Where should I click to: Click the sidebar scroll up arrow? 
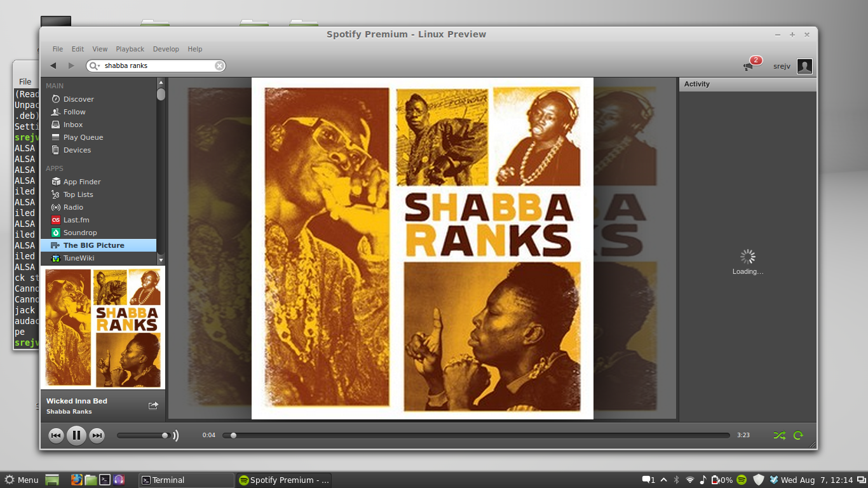(161, 82)
